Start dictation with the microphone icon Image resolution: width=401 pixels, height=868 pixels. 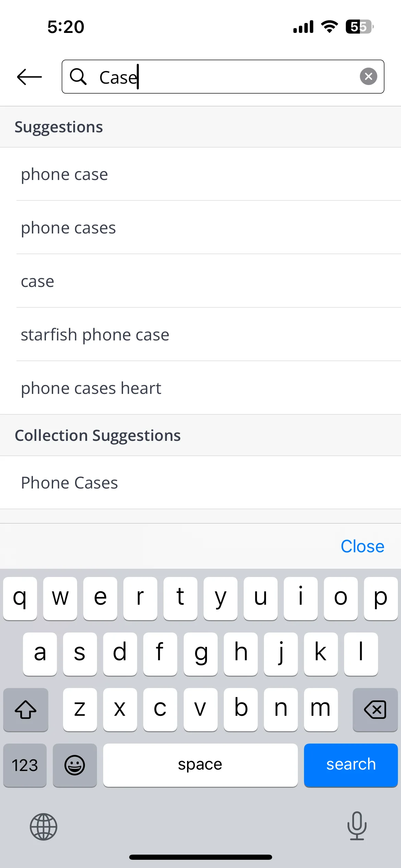pyautogui.click(x=357, y=826)
